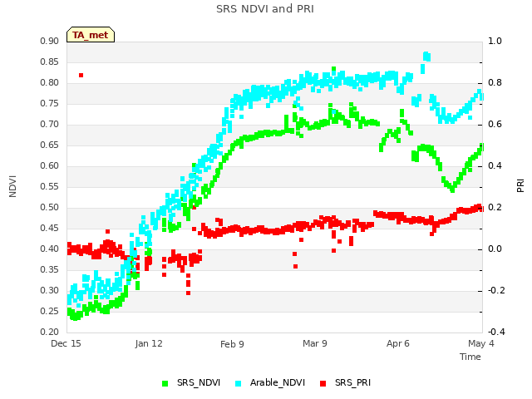Image resolution: width=532 pixels, height=399 pixels.
Task: Click the 0.90 NDVI axis value
Action: (x=50, y=41)
